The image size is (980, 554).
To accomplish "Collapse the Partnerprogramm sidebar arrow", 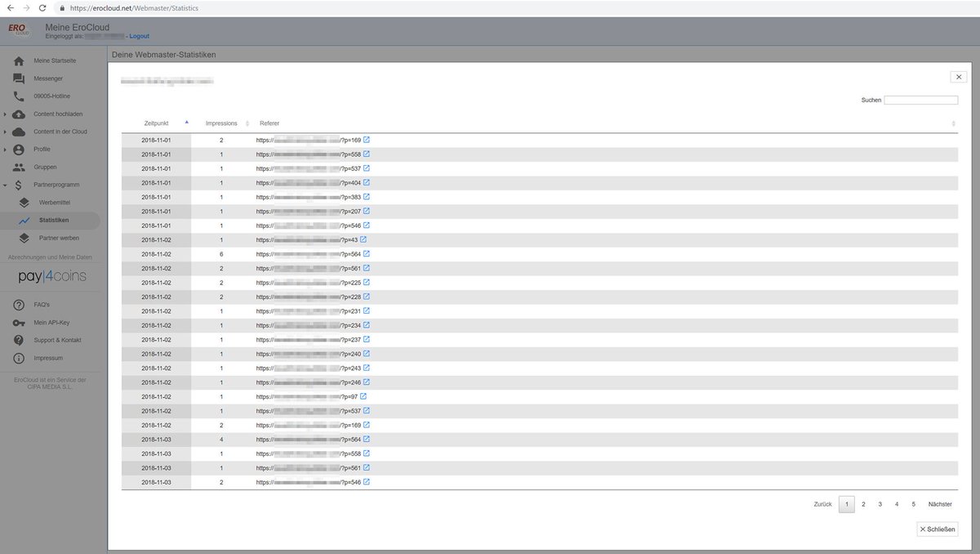I will tap(5, 185).
